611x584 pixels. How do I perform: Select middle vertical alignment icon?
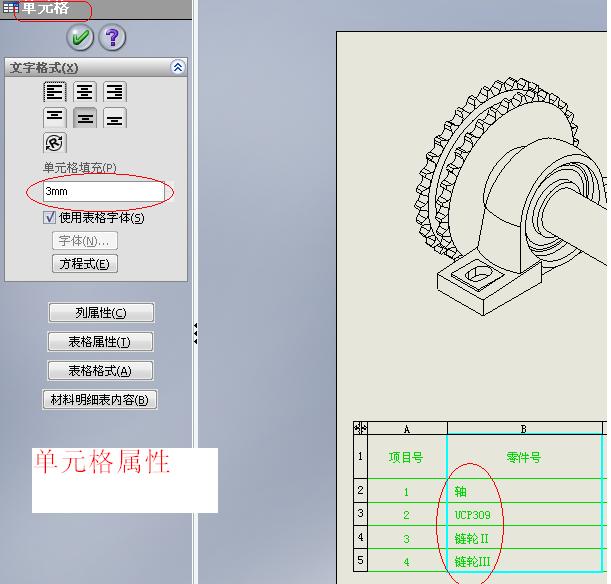[x=85, y=118]
